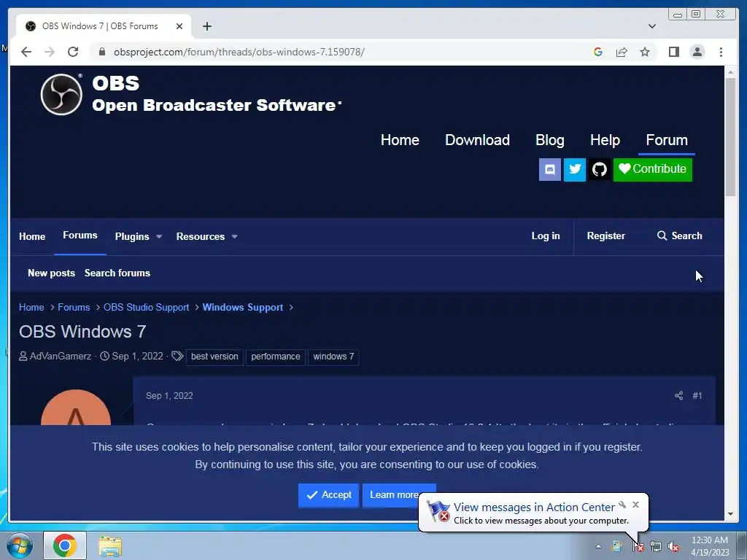Toggle the browser side panel icon

673,52
